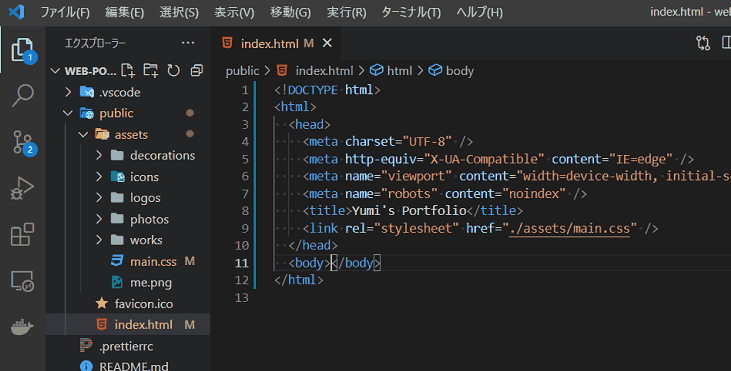Open changes compare icon in editor toolbar
This screenshot has width=731, height=371.
pyautogui.click(x=703, y=43)
